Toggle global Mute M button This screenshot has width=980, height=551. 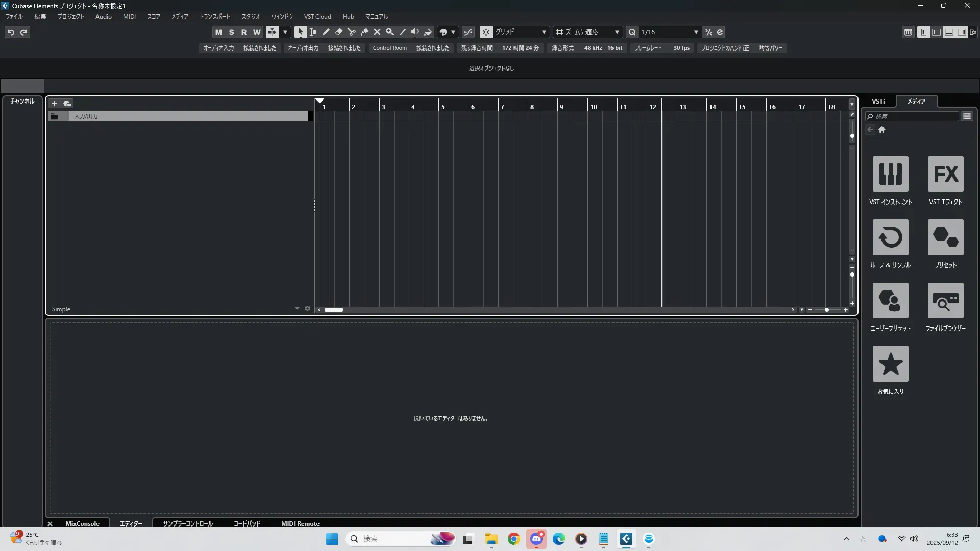(218, 32)
